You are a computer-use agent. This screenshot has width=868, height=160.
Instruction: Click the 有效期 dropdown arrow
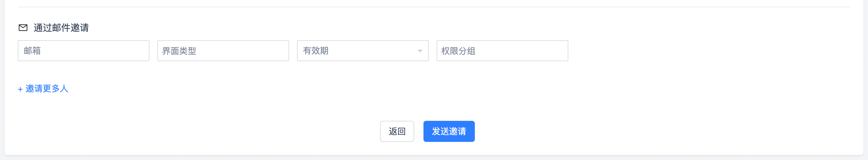[420, 51]
